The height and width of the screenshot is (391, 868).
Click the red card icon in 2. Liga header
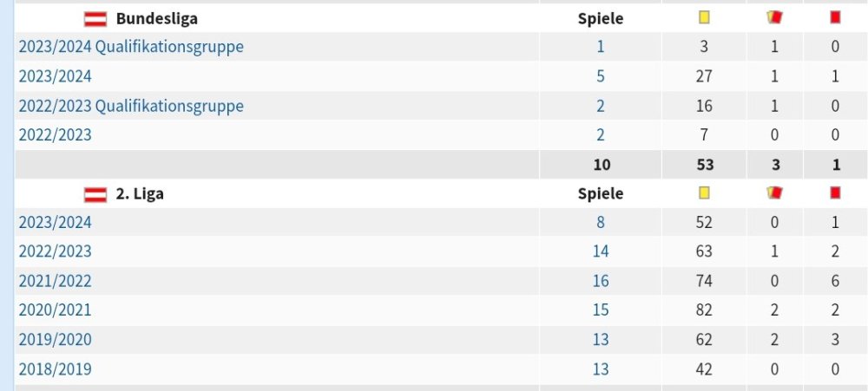click(x=836, y=193)
